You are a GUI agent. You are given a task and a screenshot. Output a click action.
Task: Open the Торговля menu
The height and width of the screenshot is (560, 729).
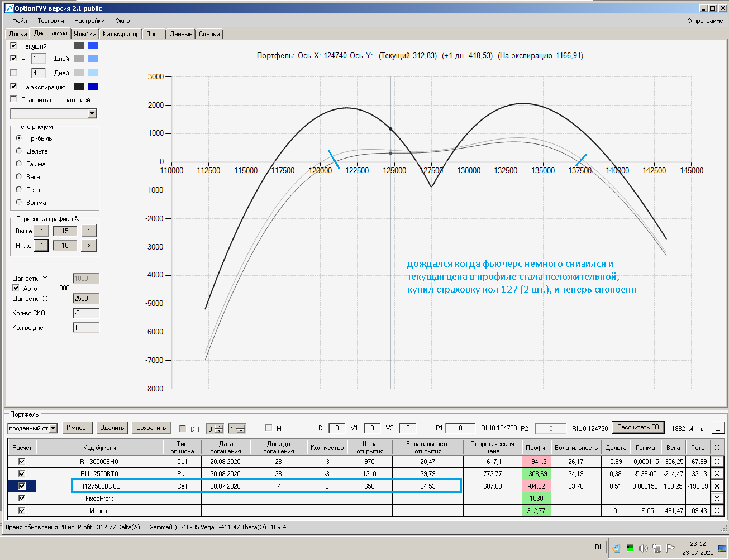51,21
